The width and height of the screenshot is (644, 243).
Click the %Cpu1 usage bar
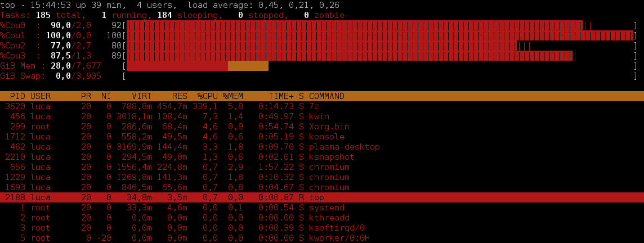380,35
